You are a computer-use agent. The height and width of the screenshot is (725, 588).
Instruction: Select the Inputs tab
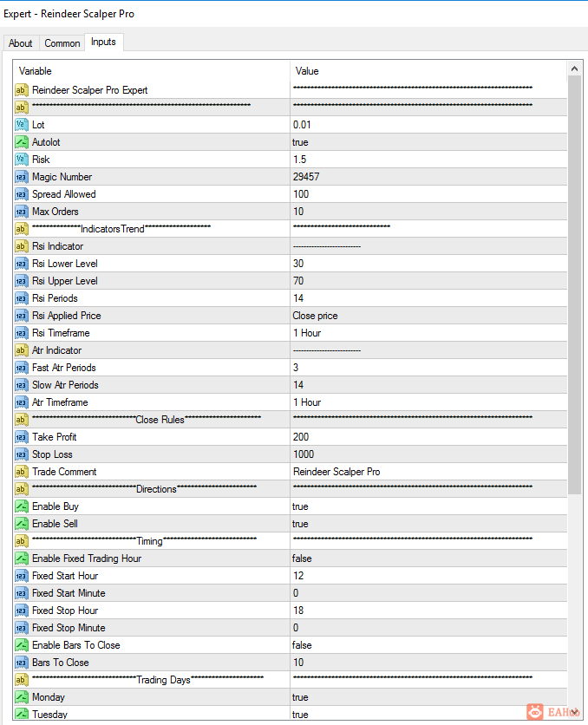[103, 42]
